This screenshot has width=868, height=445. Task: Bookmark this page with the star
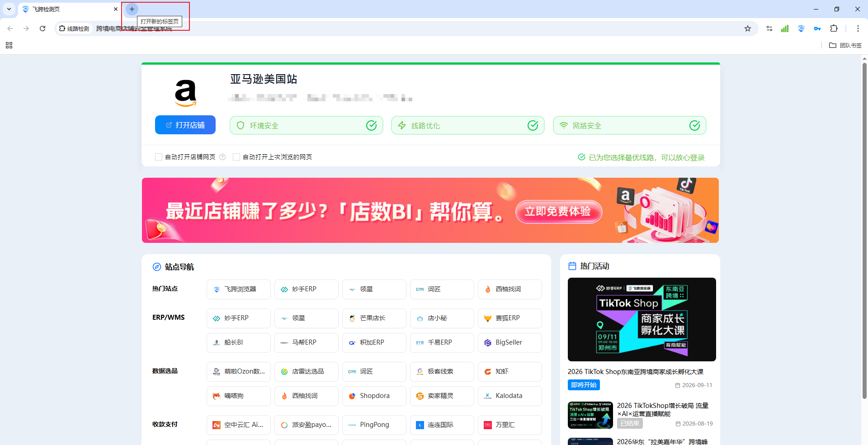click(x=748, y=28)
